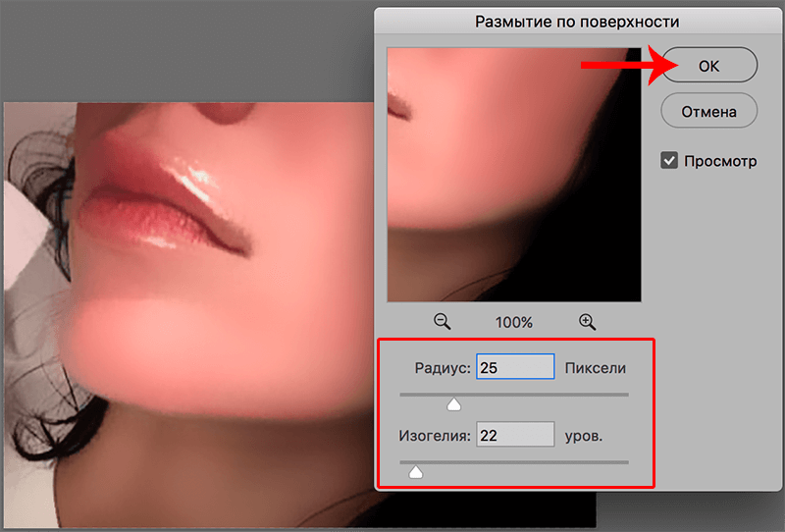785x532 pixels.
Task: Click the уров. unit label
Action: (584, 437)
